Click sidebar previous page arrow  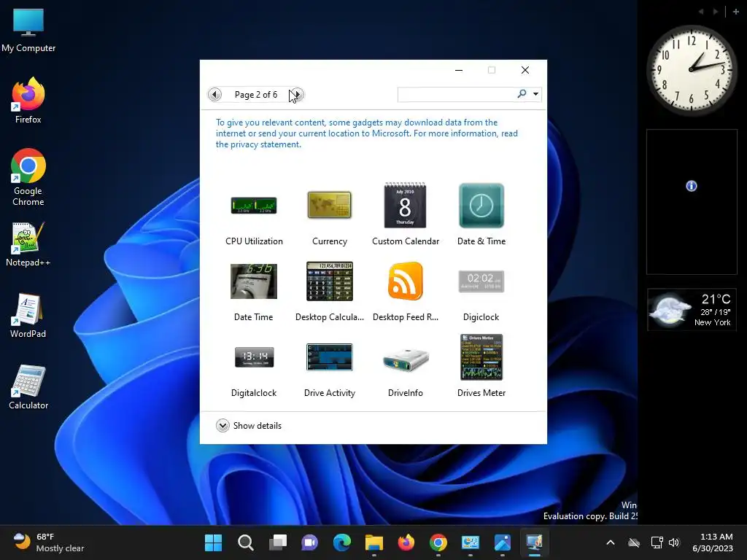(x=701, y=12)
